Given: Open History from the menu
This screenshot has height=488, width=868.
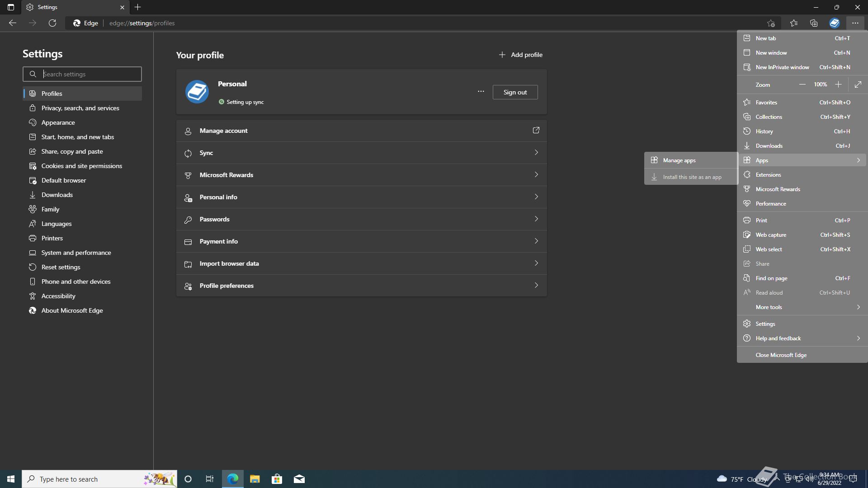Looking at the screenshot, I should pyautogui.click(x=802, y=131).
